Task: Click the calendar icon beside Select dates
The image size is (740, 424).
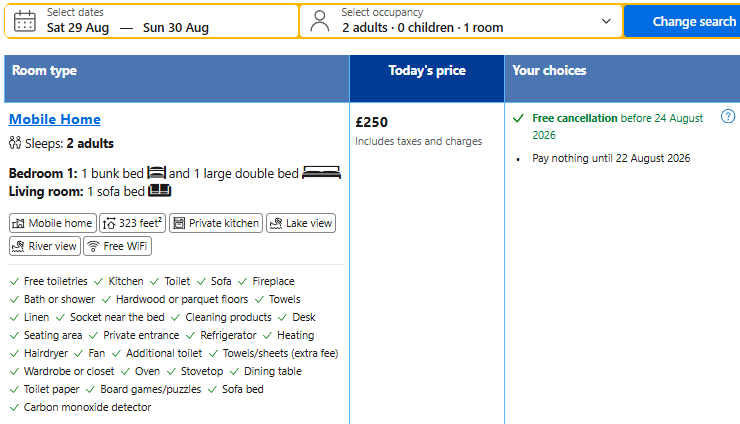Action: pyautogui.click(x=25, y=21)
